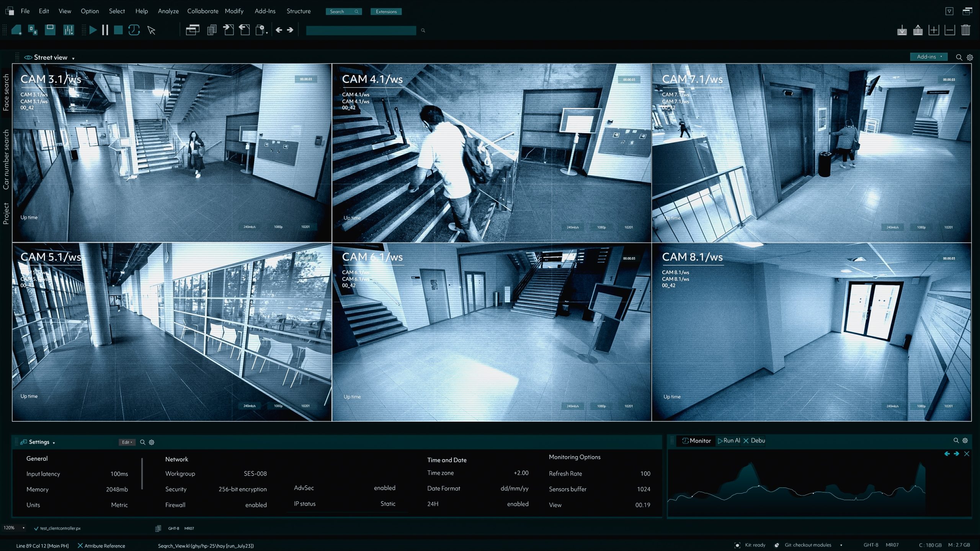
Task: Click the Edit button in Settings
Action: pyautogui.click(x=127, y=442)
